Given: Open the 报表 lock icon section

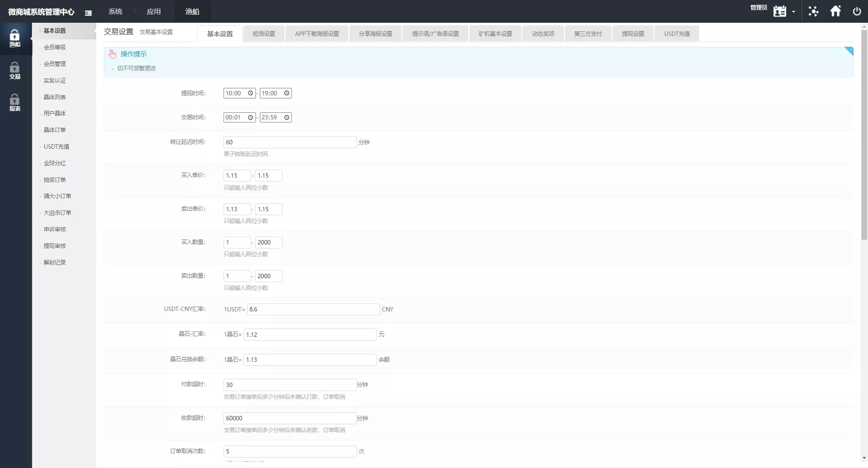Looking at the screenshot, I should (x=15, y=100).
